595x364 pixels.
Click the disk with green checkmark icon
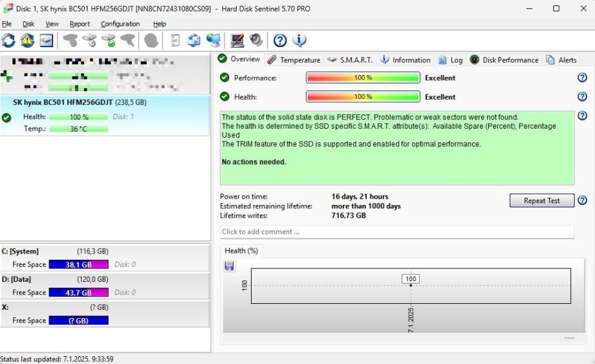click(x=109, y=40)
